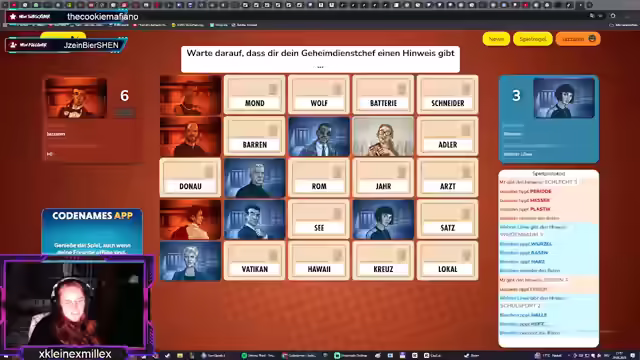Click the blue team agent portrait
This screenshot has width=640, height=360.
click(564, 98)
